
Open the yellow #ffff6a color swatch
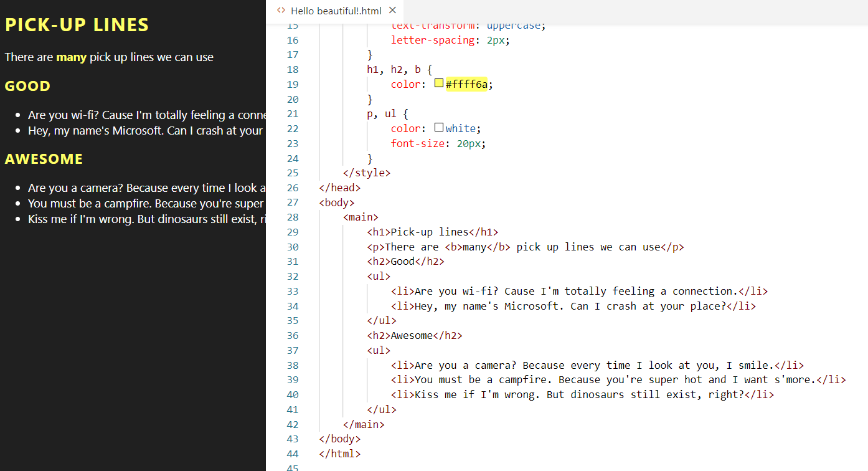tap(439, 83)
